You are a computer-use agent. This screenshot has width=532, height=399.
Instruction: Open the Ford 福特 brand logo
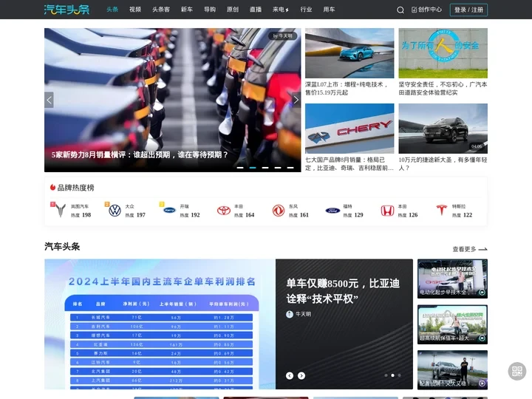point(332,211)
